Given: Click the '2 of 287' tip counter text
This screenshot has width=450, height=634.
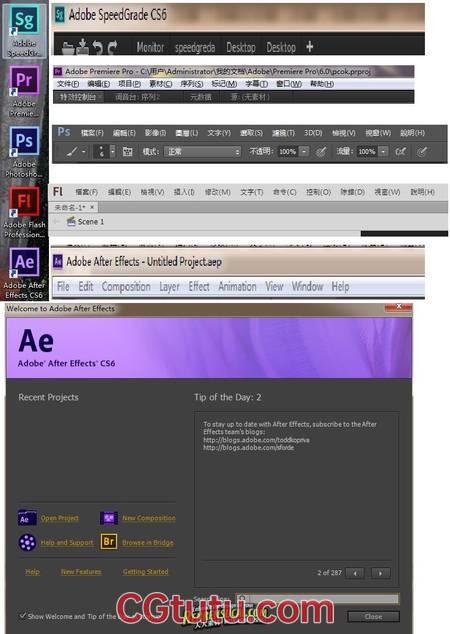Looking at the screenshot, I should tap(330, 573).
